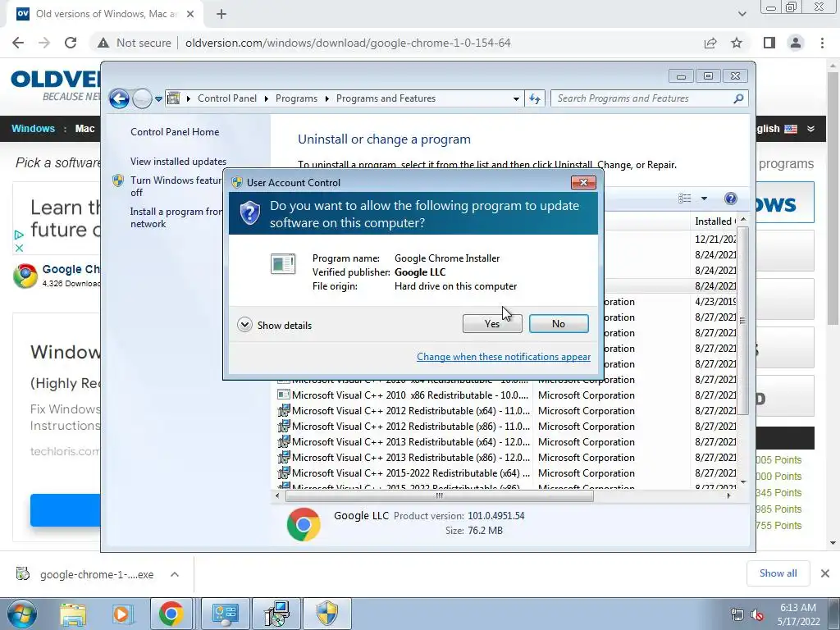Click No in User Account Control dialog
840x630 pixels.
click(x=558, y=323)
